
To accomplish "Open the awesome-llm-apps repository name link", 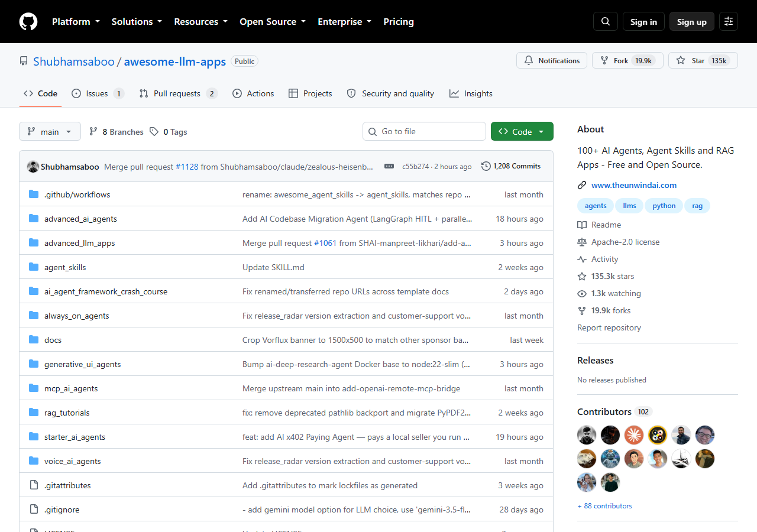I will click(175, 61).
